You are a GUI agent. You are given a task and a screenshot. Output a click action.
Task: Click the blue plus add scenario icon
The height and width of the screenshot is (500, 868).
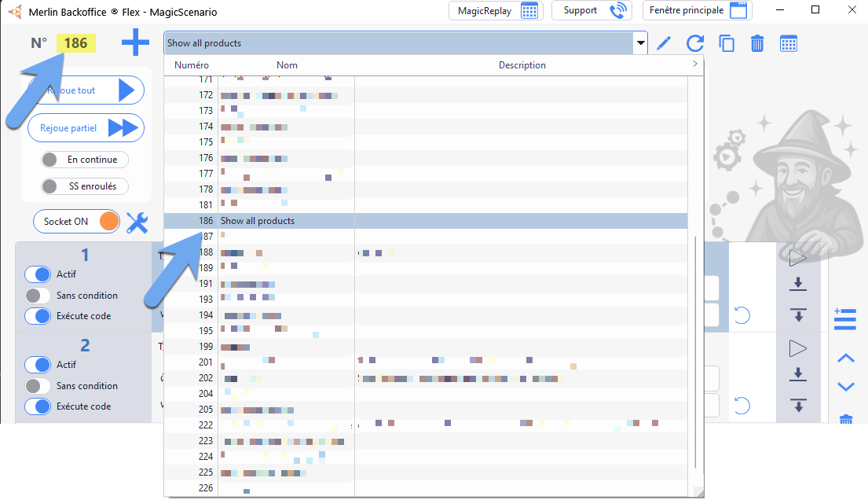135,43
